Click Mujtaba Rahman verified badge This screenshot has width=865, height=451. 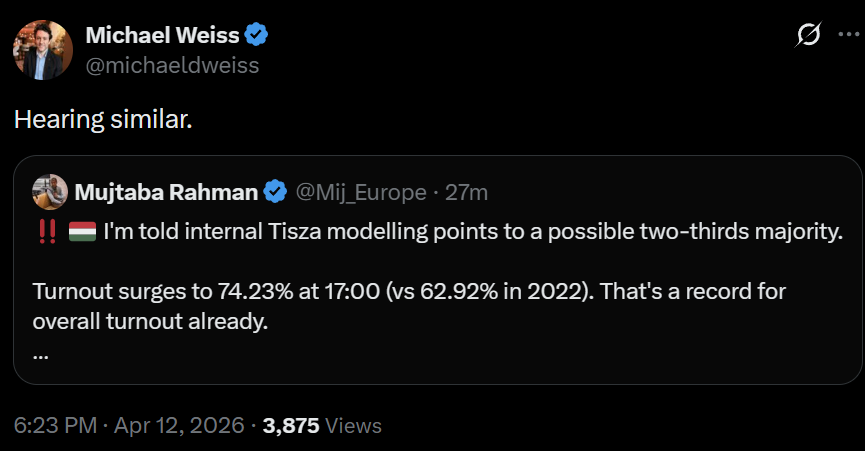click(274, 191)
